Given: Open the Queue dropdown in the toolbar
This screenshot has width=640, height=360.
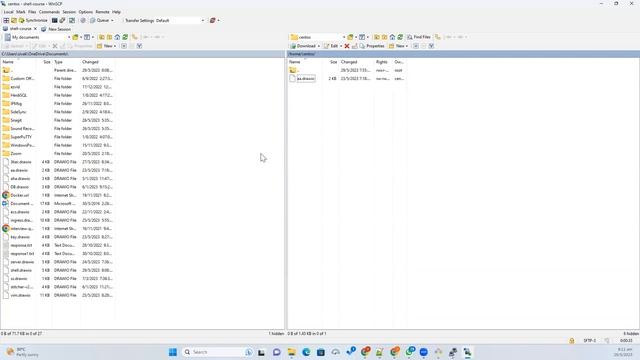Looking at the screenshot, I should pyautogui.click(x=102, y=20).
